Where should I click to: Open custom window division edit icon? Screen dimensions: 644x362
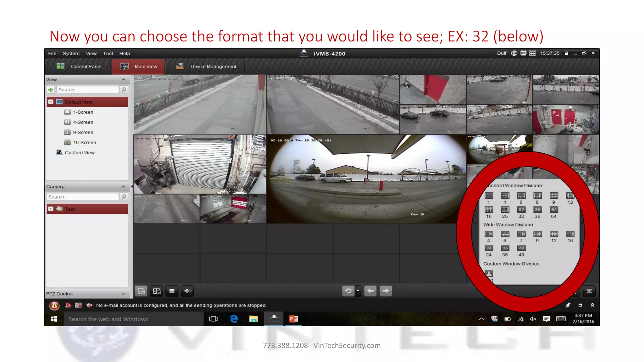489,274
